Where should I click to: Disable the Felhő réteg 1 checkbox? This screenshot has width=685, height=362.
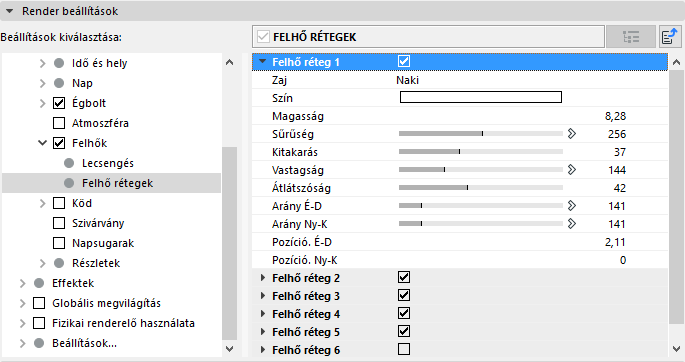pos(404,61)
